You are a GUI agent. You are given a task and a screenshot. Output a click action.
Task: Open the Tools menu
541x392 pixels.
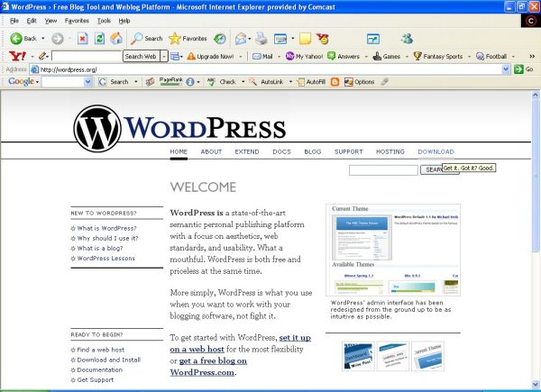(104, 21)
